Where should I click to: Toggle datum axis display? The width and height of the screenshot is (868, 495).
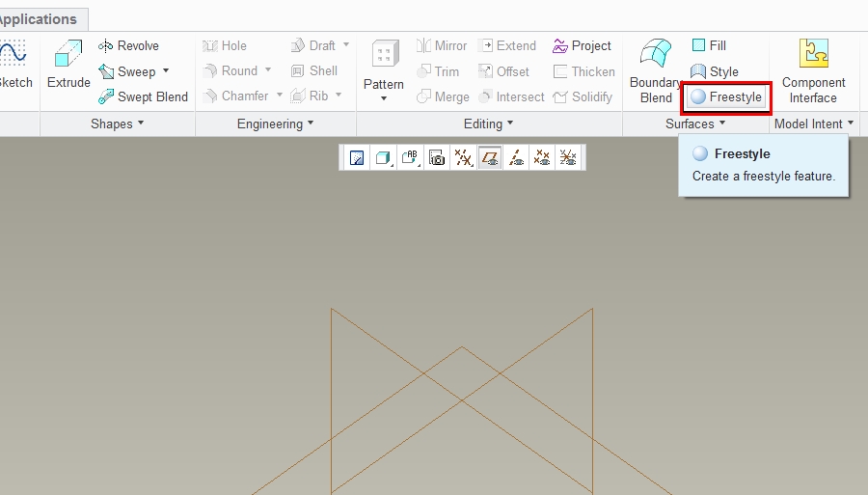(x=516, y=158)
